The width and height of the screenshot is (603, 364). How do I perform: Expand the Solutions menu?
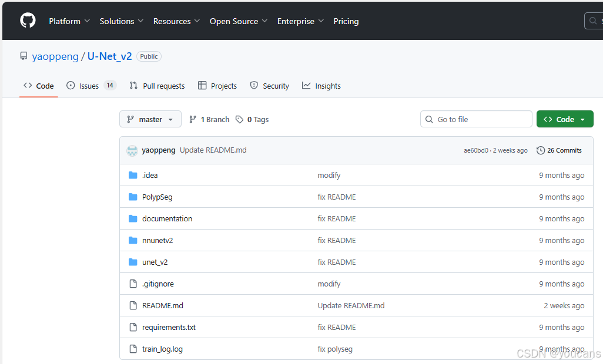pos(121,21)
